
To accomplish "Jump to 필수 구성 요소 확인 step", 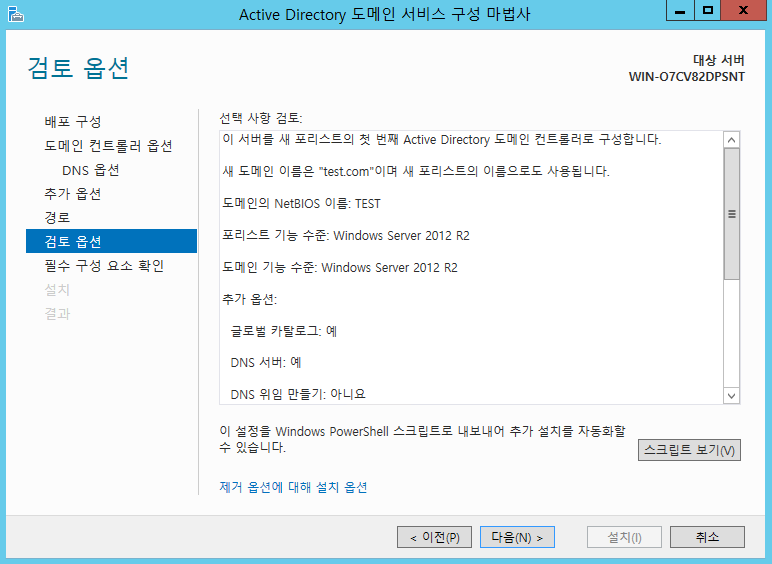I will click(104, 266).
